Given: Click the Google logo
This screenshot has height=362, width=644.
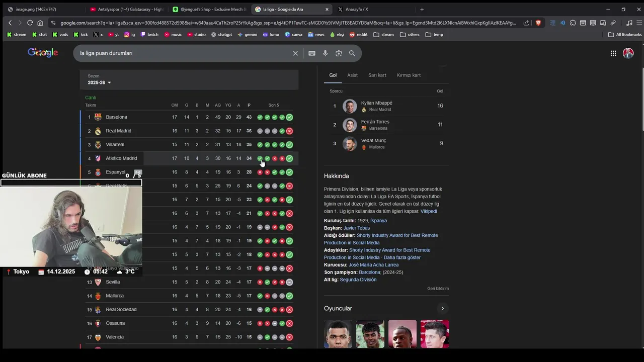Looking at the screenshot, I should pos(43,53).
